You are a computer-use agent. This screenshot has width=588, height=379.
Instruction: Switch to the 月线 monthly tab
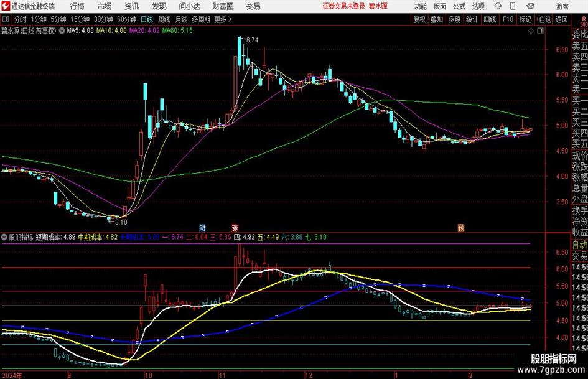[181, 19]
